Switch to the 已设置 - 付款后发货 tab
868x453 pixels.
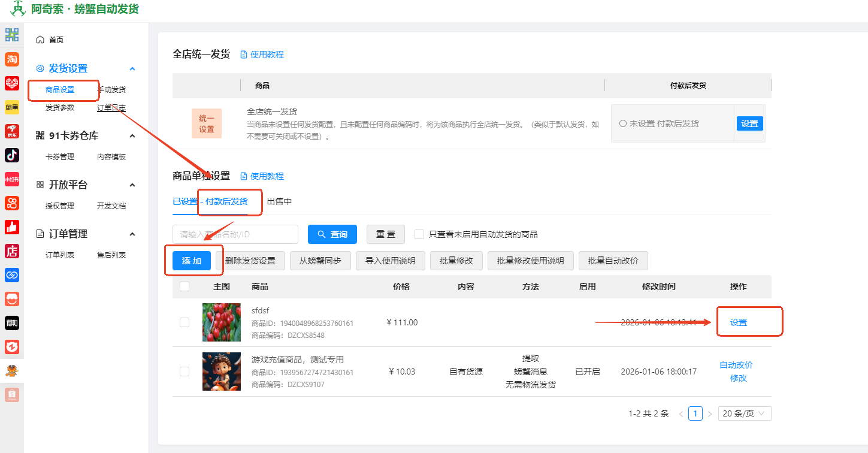tap(210, 201)
